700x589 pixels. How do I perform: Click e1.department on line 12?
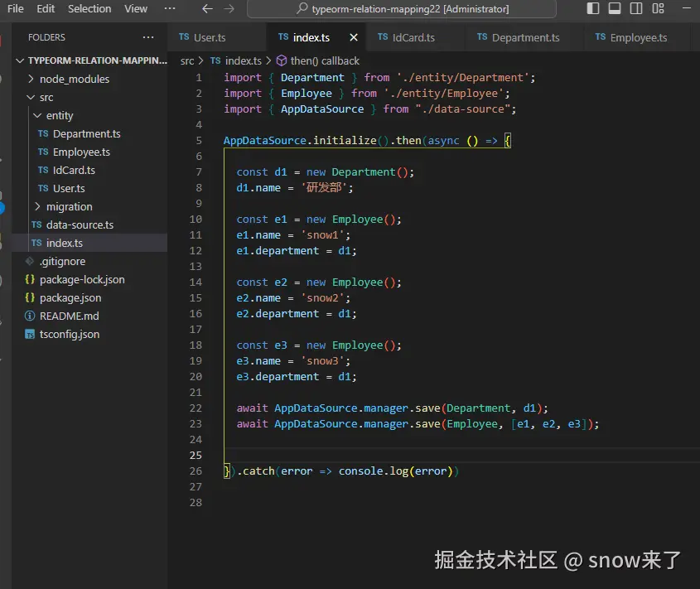point(278,251)
